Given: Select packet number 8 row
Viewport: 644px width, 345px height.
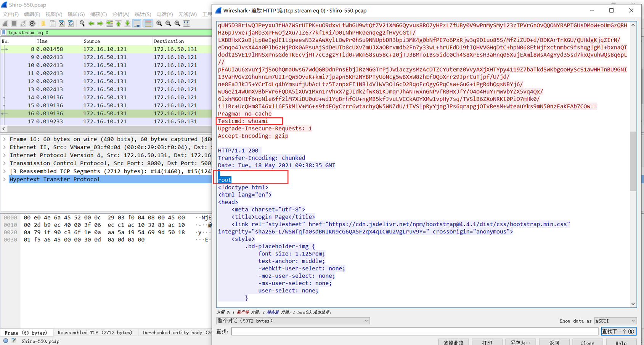Looking at the screenshot, I should [x=106, y=49].
